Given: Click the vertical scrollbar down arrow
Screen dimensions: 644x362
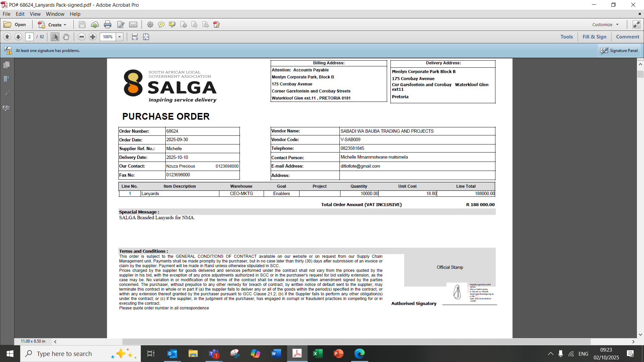Looking at the screenshot, I should click(640, 335).
